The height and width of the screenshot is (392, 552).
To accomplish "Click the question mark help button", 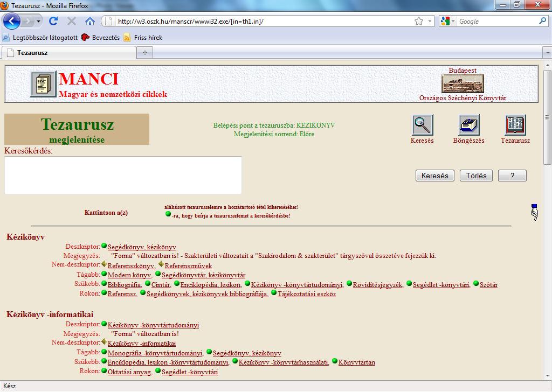I will coord(512,176).
